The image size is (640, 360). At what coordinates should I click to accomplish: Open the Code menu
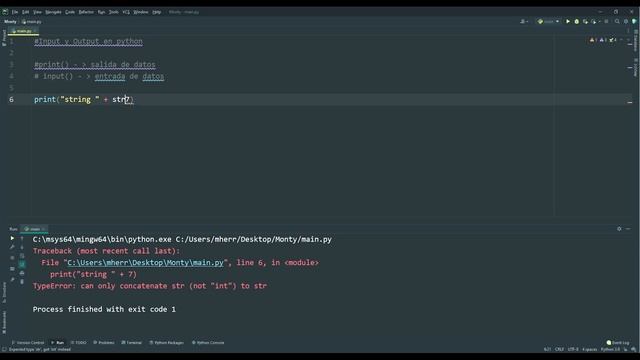(x=70, y=12)
